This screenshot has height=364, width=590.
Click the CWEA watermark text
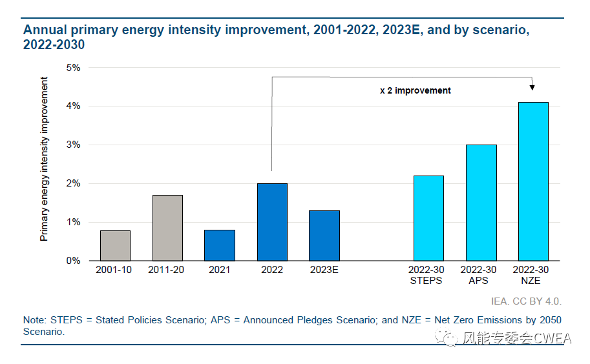(517, 339)
